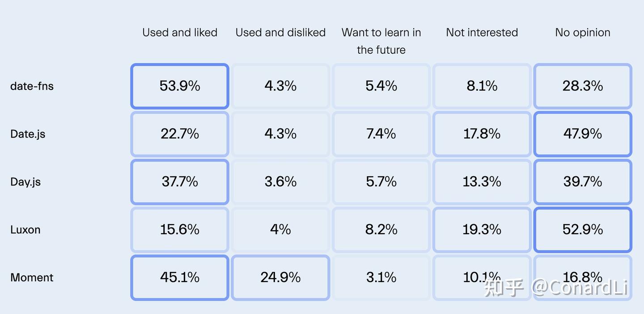Select the Moment Used and liked 45.1% cell
The width and height of the screenshot is (644, 314).
180,277
